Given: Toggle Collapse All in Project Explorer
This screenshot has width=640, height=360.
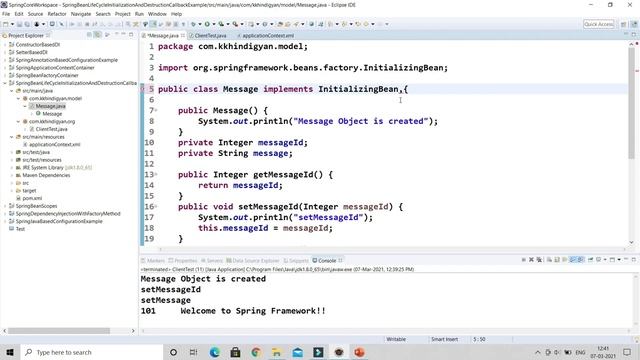Looking at the screenshot, I should coord(89,35).
